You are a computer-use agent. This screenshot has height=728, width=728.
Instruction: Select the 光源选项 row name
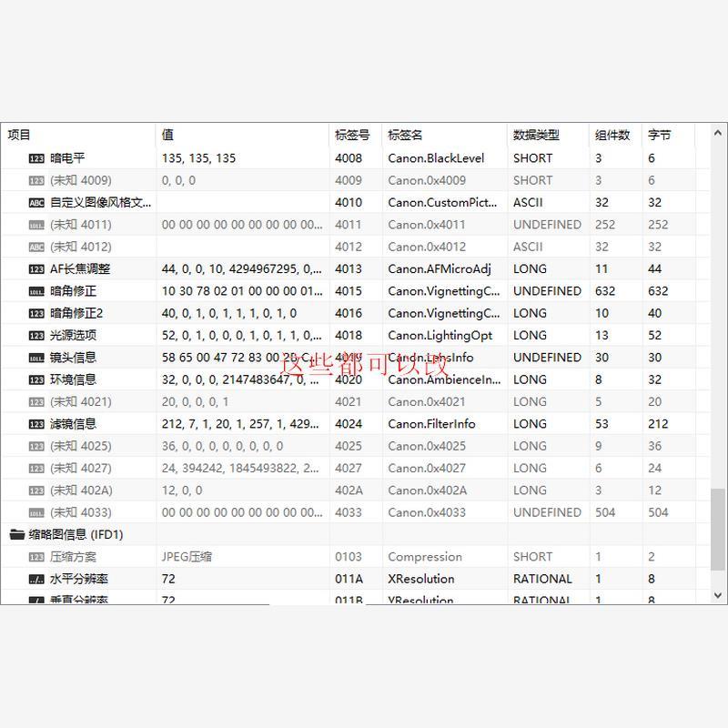[73, 335]
